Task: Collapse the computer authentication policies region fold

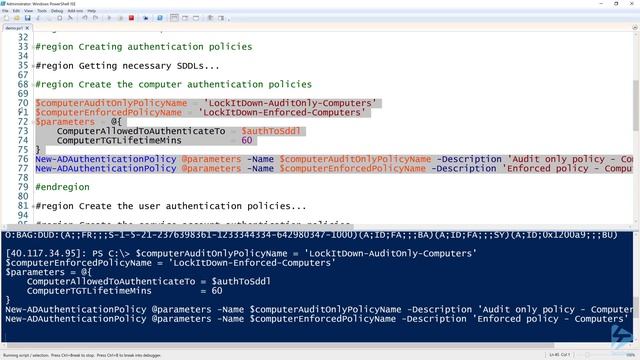Action: tap(33, 84)
